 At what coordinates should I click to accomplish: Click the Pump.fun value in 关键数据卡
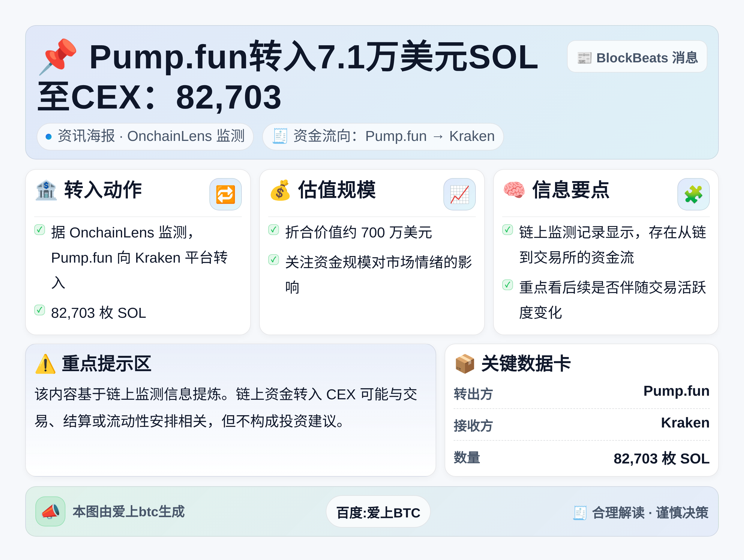[x=676, y=391]
